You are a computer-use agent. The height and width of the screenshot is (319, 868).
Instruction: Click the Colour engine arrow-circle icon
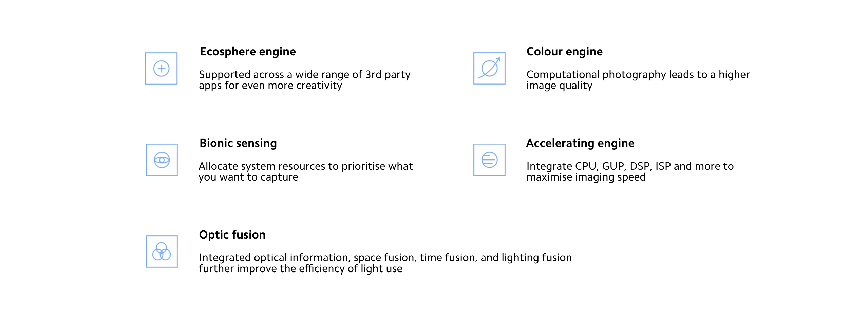(489, 69)
